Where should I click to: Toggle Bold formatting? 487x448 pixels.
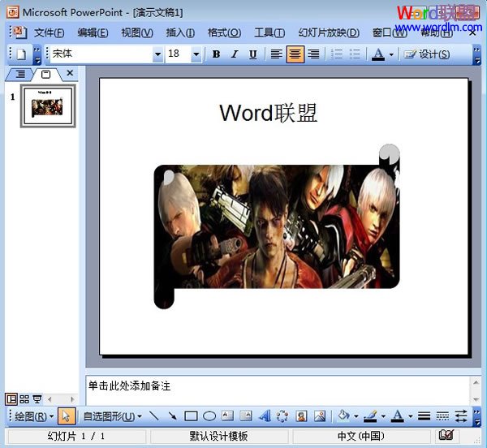(x=216, y=54)
